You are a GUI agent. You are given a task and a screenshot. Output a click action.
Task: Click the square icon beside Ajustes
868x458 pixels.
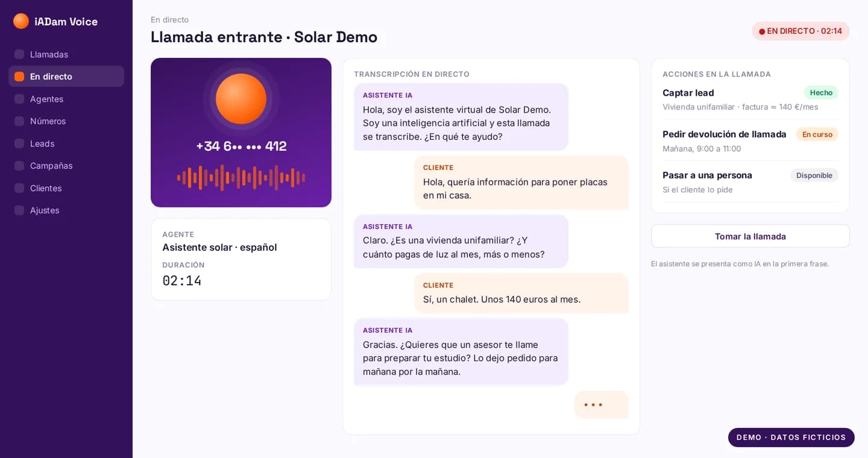[x=19, y=210]
